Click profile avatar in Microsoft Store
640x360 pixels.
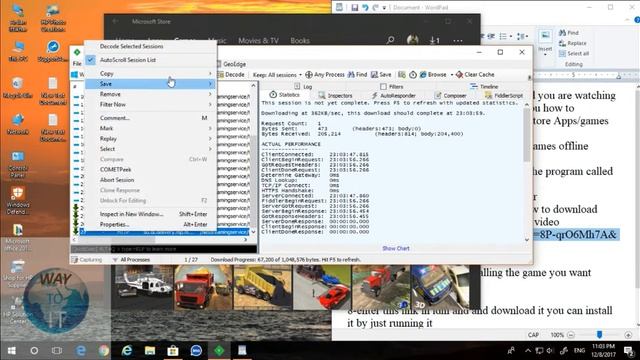click(413, 40)
